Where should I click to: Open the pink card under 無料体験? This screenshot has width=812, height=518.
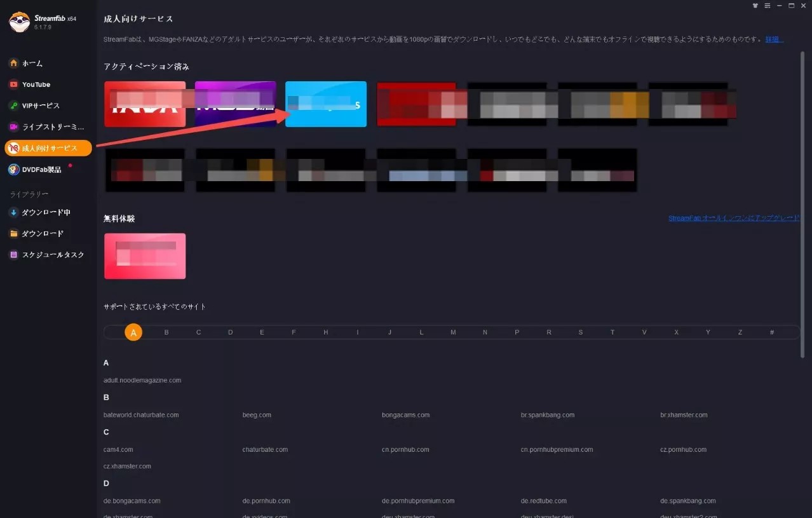[x=145, y=256]
